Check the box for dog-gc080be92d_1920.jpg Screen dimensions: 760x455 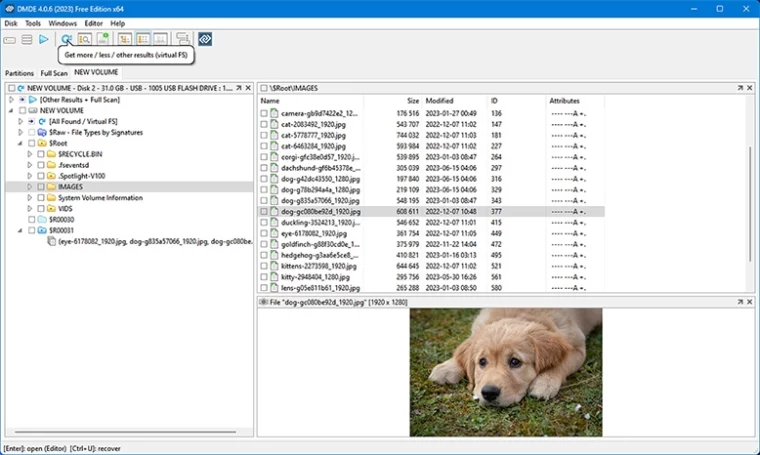(x=264, y=212)
